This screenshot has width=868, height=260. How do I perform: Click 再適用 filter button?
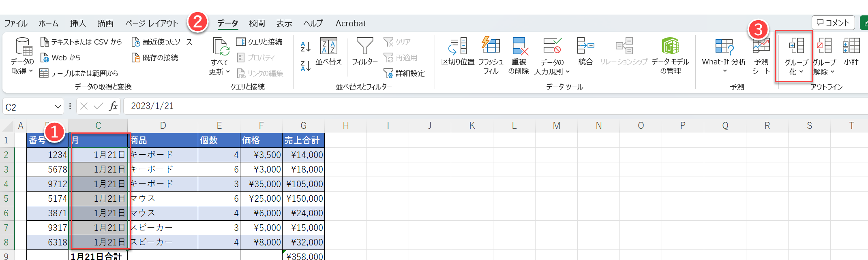coord(401,58)
